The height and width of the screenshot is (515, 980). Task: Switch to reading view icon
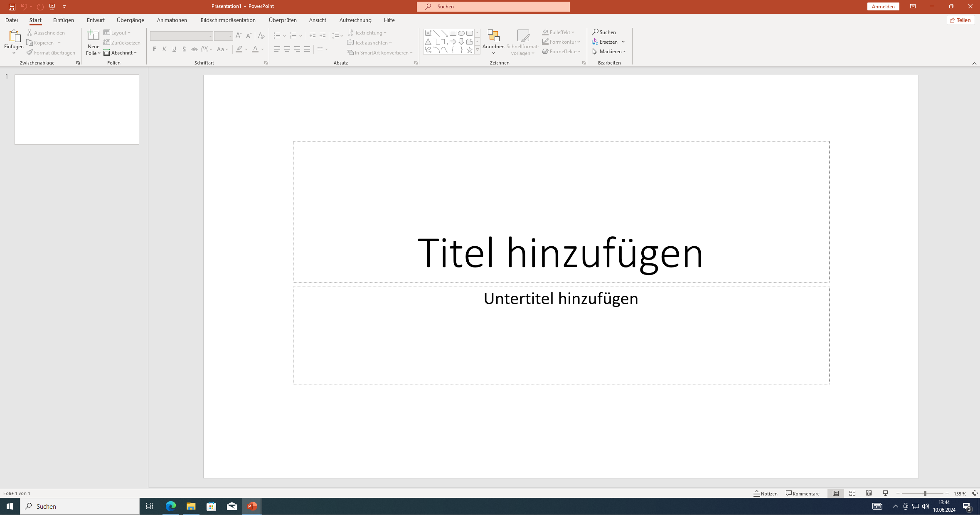click(x=869, y=493)
